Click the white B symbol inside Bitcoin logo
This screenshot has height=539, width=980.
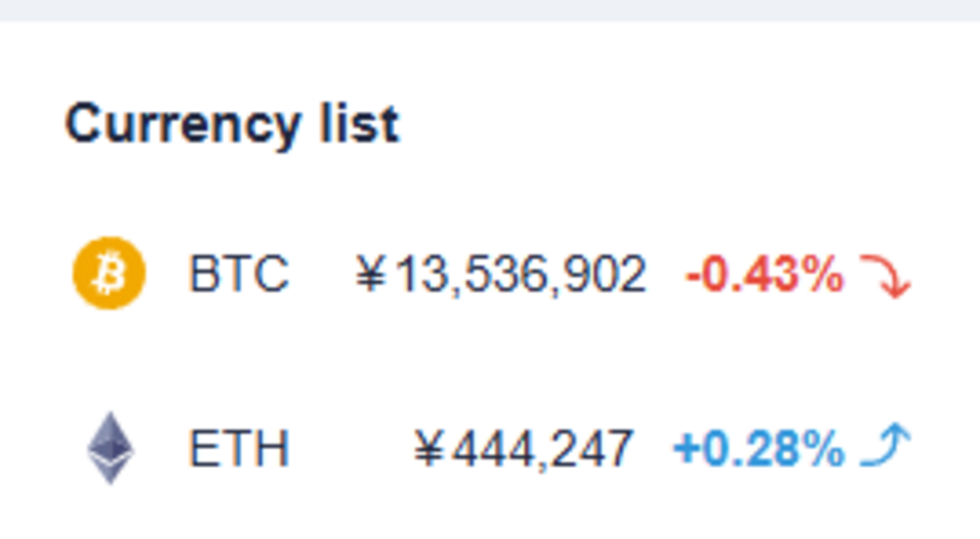tap(109, 274)
